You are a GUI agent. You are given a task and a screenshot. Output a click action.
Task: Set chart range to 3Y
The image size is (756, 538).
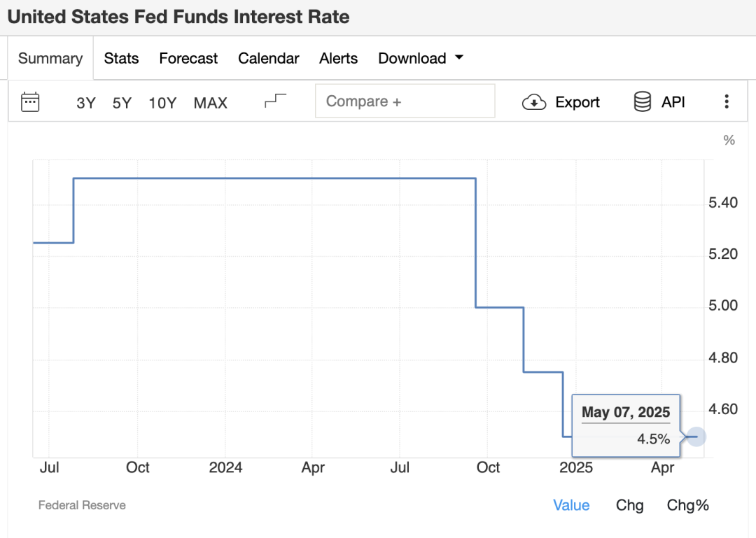pyautogui.click(x=86, y=103)
